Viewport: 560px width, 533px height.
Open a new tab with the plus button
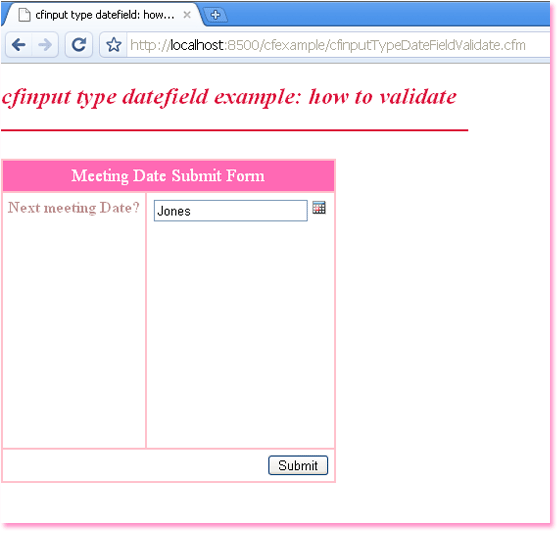tap(215, 15)
